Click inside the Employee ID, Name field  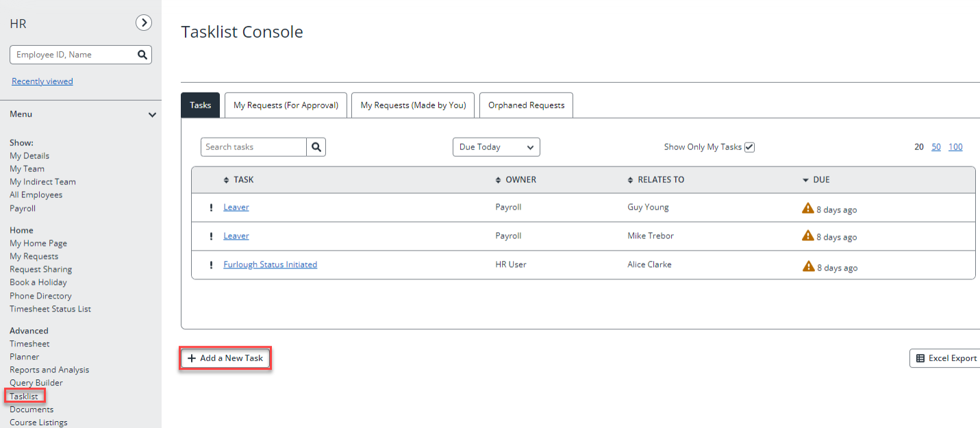(x=75, y=54)
